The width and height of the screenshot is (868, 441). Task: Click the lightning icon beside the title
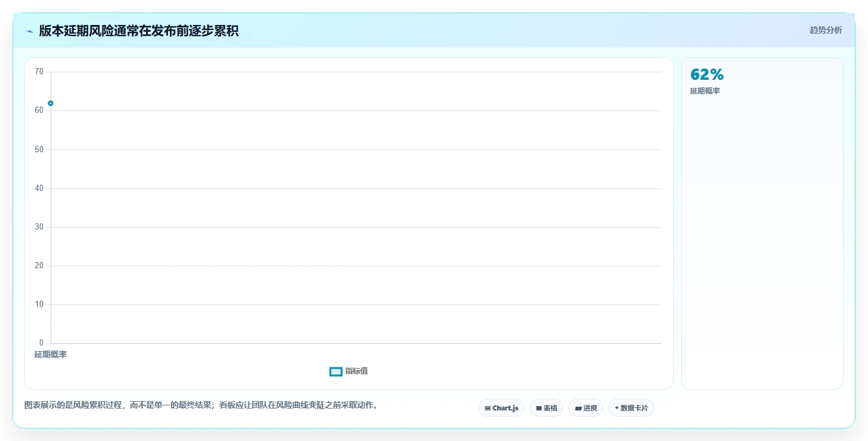pyautogui.click(x=29, y=31)
